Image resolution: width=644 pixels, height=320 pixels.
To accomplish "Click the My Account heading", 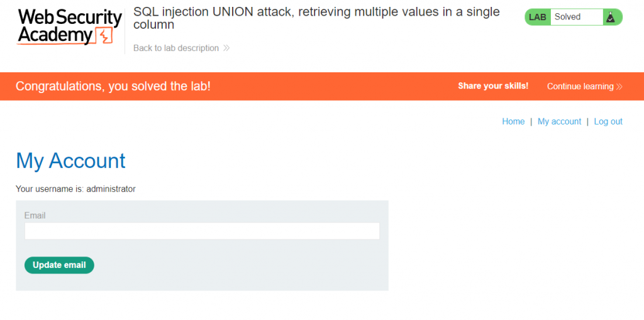I will point(70,161).
